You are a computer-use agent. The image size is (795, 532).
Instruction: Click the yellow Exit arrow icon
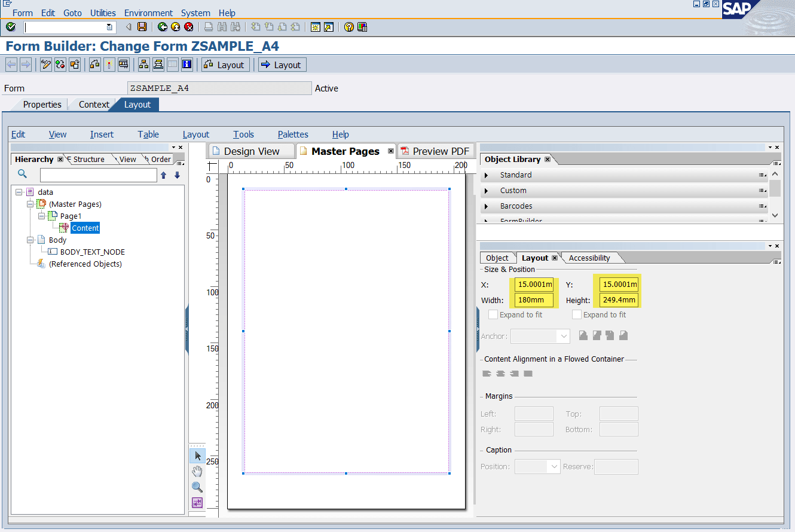176,27
